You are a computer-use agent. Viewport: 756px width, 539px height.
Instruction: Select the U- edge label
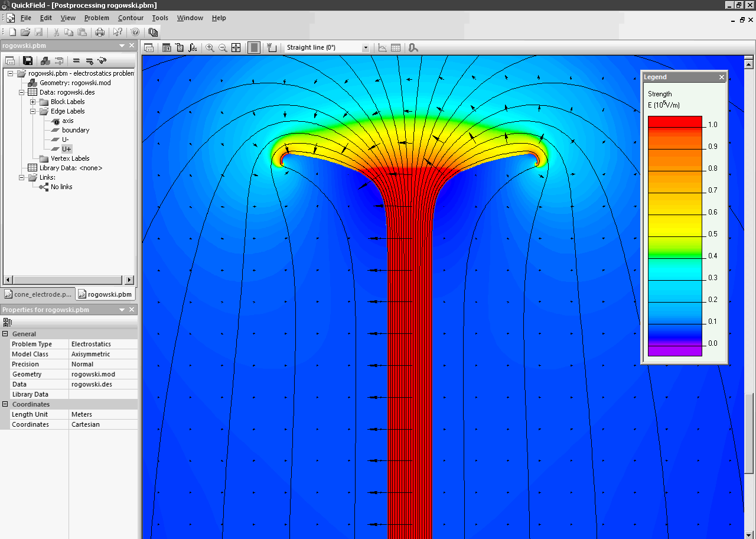point(66,139)
